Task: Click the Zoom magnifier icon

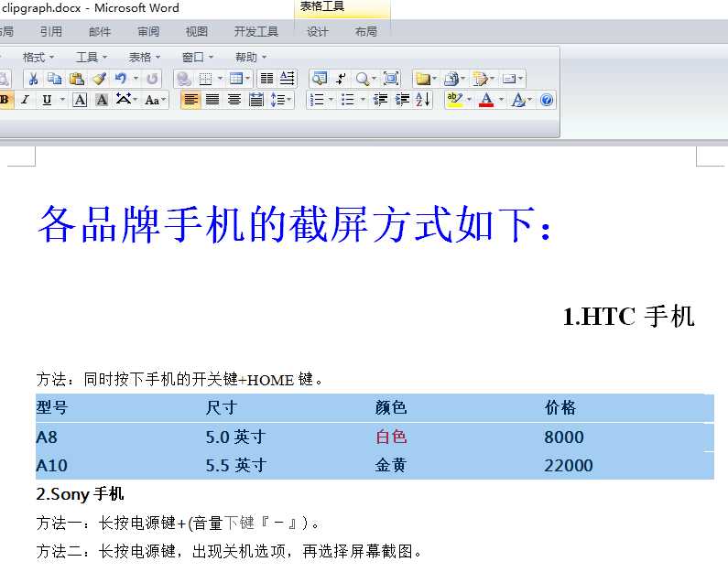Action: tap(362, 79)
